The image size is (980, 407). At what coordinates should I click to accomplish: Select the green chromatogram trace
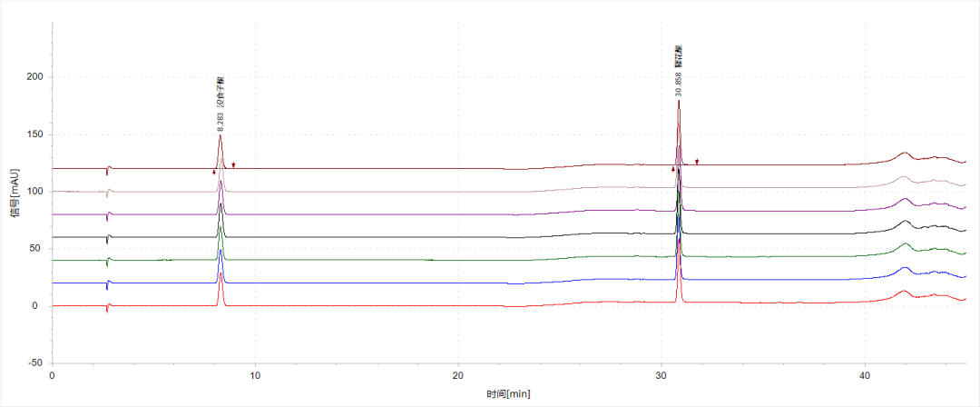coord(375,260)
